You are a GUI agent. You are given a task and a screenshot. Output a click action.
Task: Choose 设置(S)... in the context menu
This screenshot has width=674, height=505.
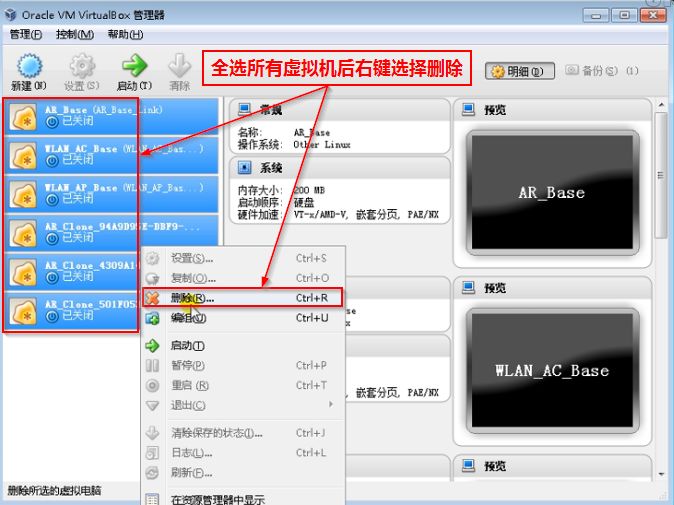point(243,258)
